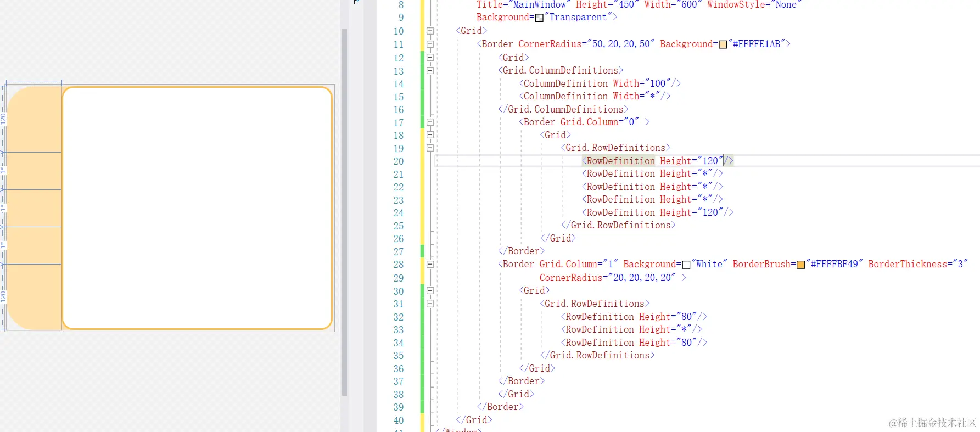980x432 pixels.
Task: Collapse the Grid fold toggle on line 30
Action: [430, 290]
